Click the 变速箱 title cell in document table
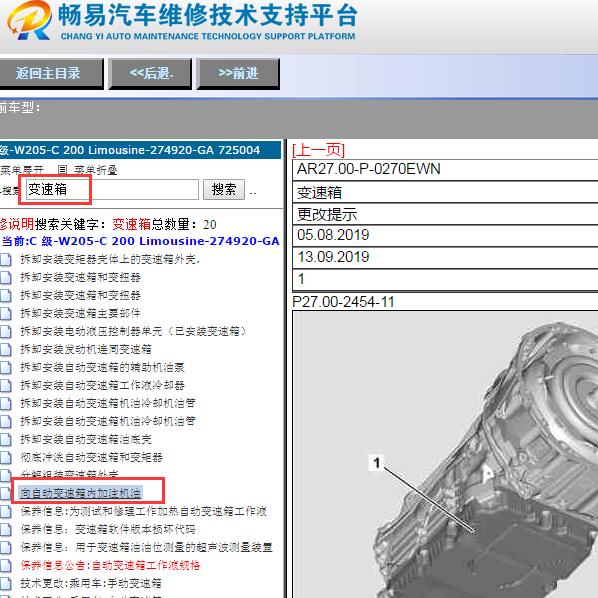The image size is (598, 598). click(x=445, y=192)
